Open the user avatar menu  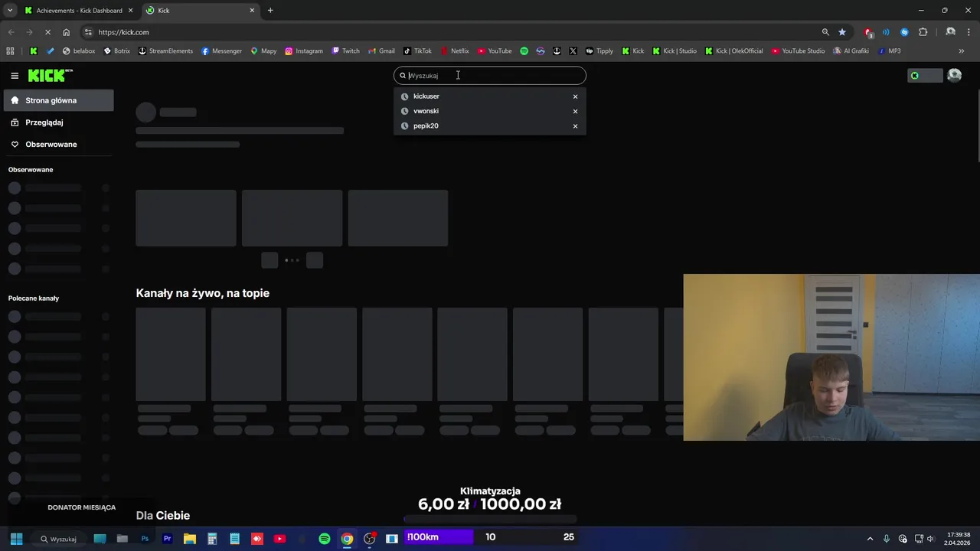954,75
